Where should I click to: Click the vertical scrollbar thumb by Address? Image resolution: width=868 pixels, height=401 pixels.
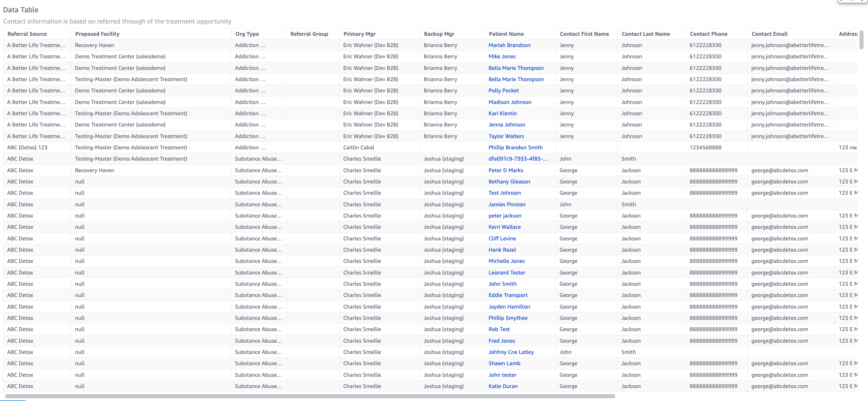(862, 40)
